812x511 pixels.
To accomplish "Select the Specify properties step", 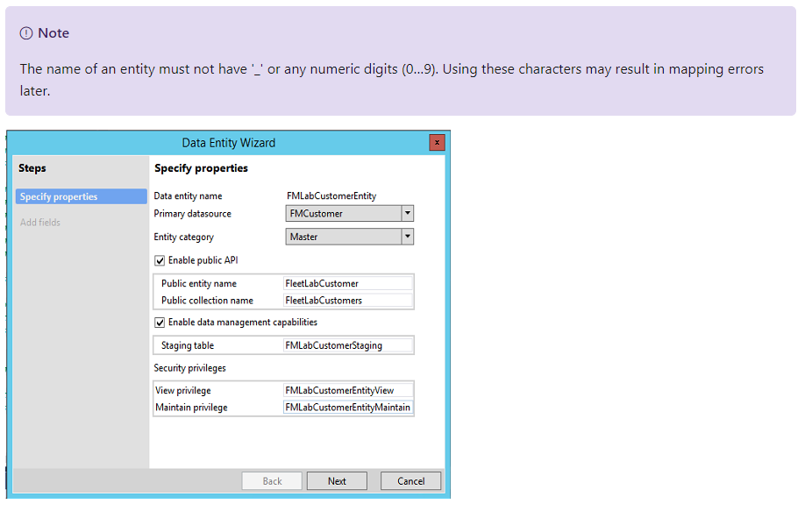I will point(82,196).
